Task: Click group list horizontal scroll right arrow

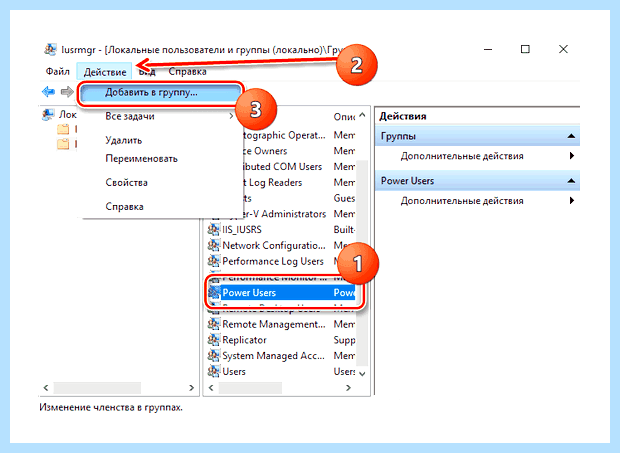Action: pyautogui.click(x=348, y=388)
